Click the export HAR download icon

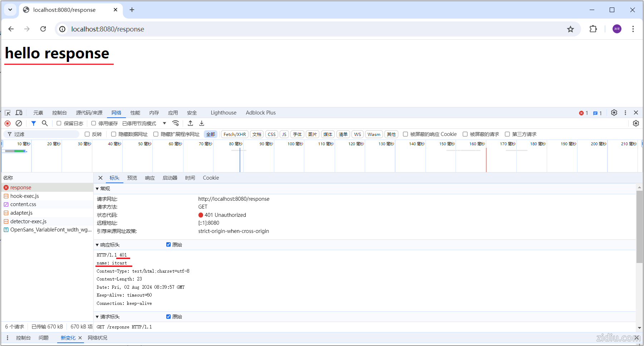coord(202,123)
